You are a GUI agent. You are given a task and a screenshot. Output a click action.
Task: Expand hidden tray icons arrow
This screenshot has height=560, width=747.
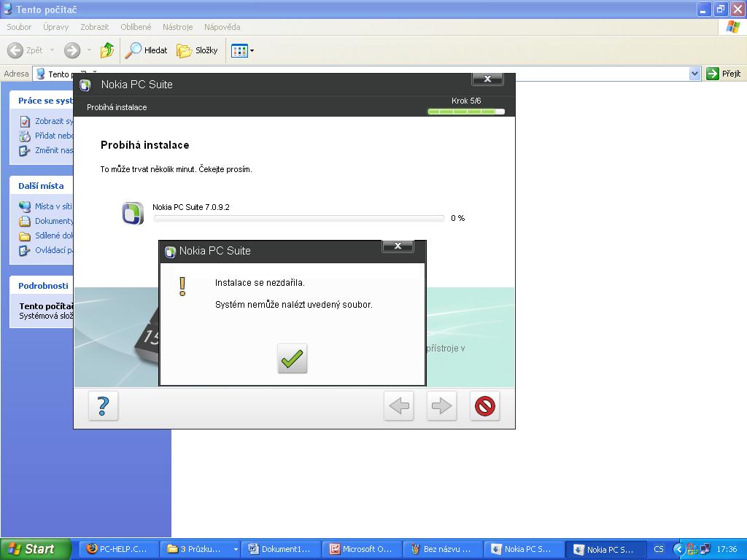coord(678,549)
